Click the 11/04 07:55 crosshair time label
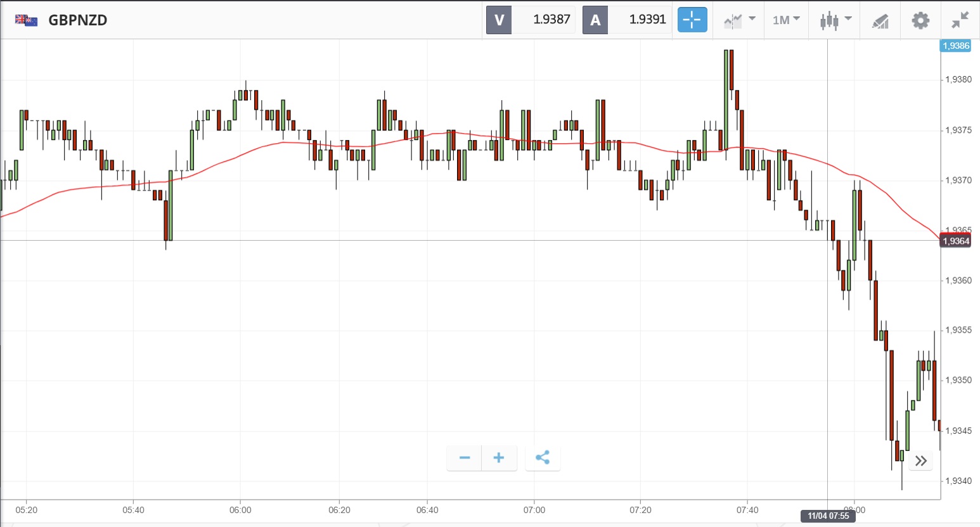Screen dimensions: 980x527 pyautogui.click(x=828, y=516)
